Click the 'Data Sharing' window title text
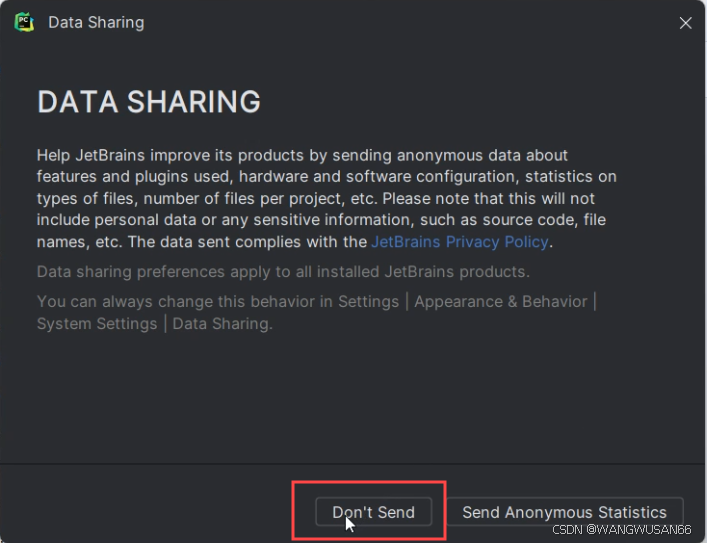This screenshot has height=543, width=707. 96,23
